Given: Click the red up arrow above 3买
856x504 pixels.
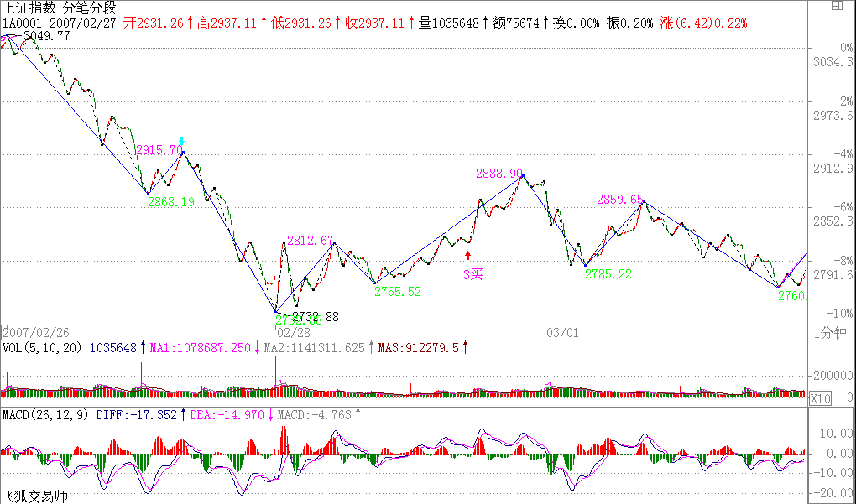Looking at the screenshot, I should pos(468,255).
